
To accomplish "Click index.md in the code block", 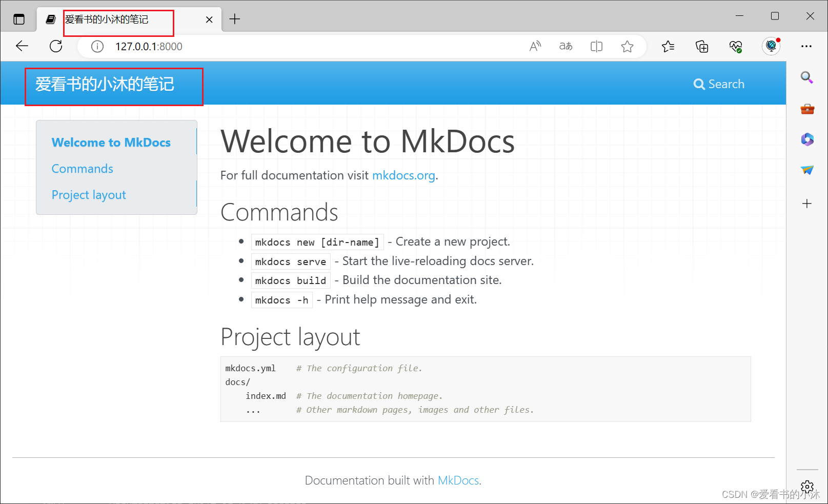I will (x=266, y=396).
